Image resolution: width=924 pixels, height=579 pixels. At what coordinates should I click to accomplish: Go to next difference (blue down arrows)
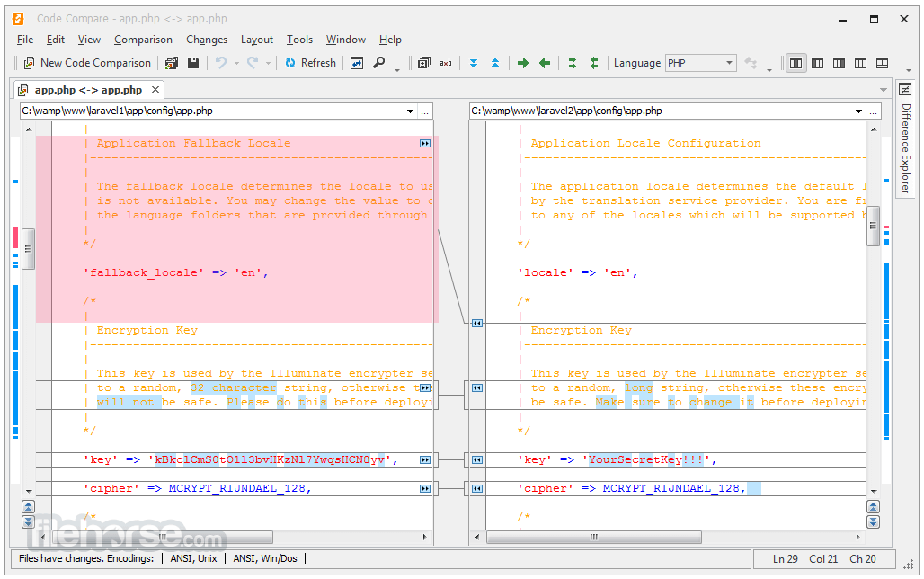click(473, 63)
